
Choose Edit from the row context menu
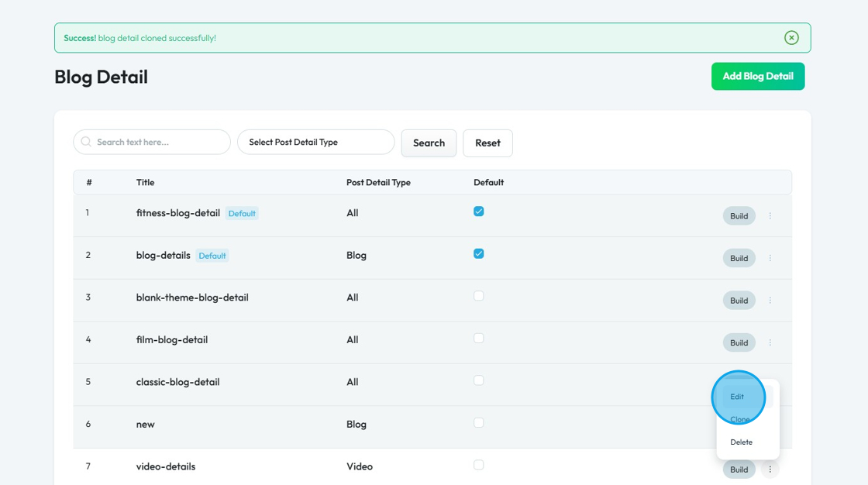point(737,397)
